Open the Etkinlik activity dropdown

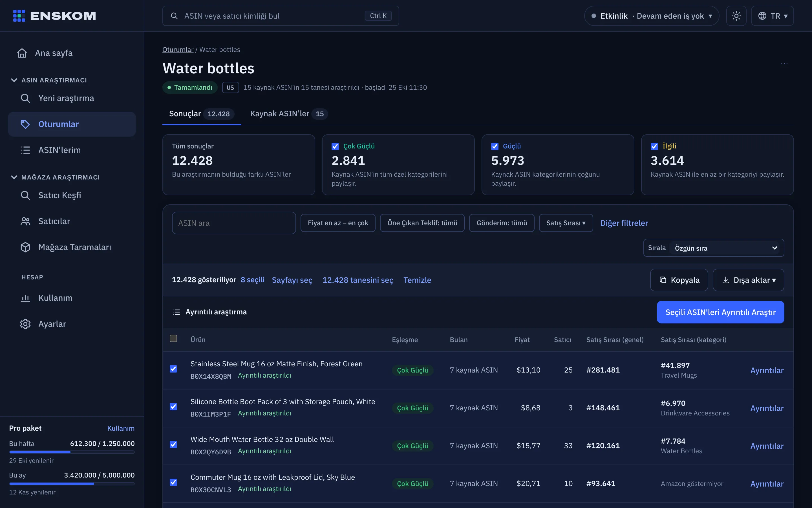pyautogui.click(x=651, y=16)
